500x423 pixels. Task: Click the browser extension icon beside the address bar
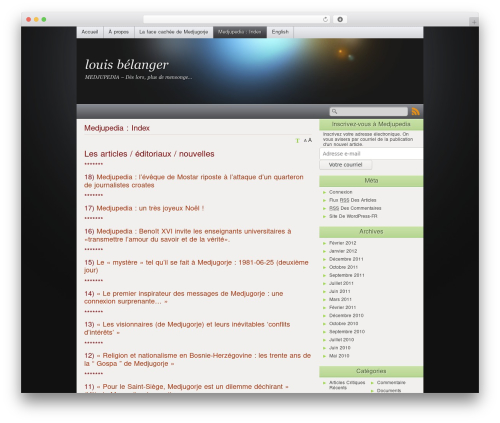[x=340, y=19]
